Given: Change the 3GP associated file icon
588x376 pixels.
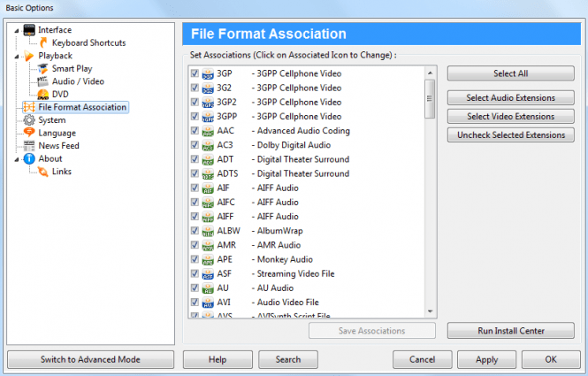Looking at the screenshot, I should point(208,73).
